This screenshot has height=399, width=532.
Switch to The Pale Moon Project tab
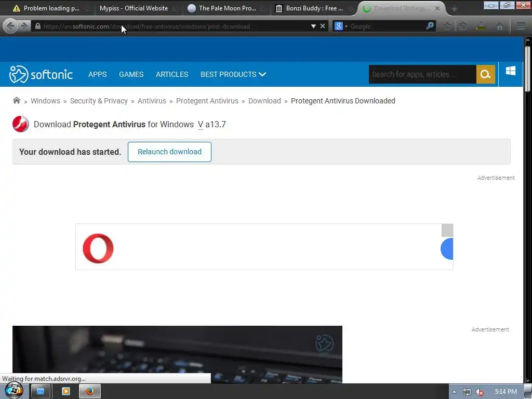click(228, 8)
